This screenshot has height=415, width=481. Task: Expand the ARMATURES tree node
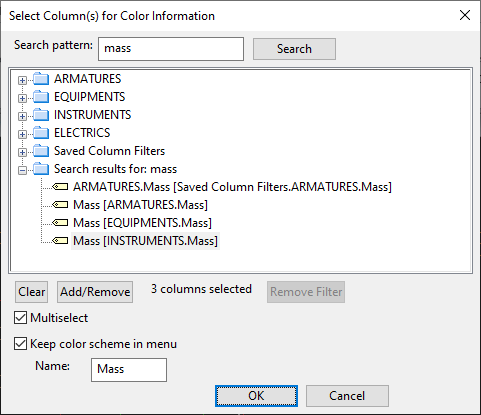pos(22,80)
